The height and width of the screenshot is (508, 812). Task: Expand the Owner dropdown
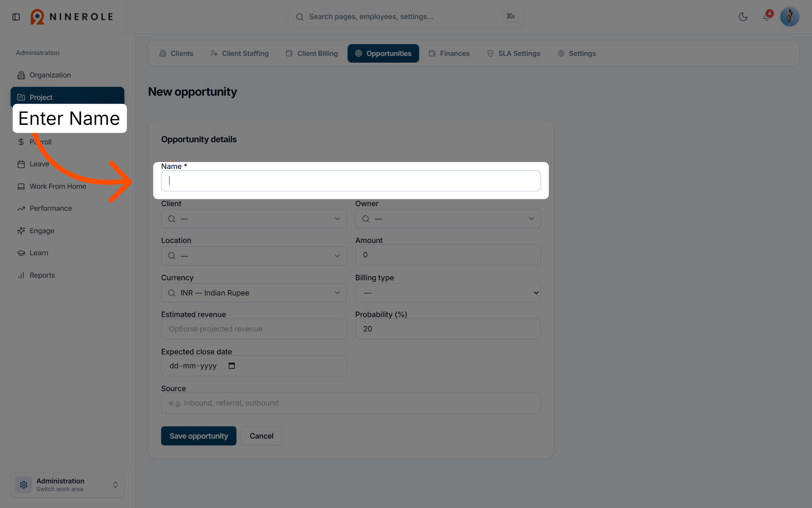[448, 219]
